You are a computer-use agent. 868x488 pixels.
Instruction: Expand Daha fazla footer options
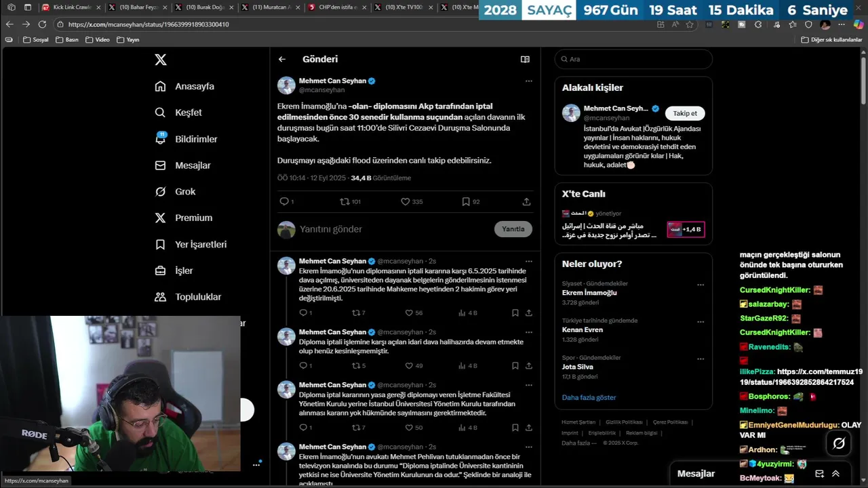[579, 443]
